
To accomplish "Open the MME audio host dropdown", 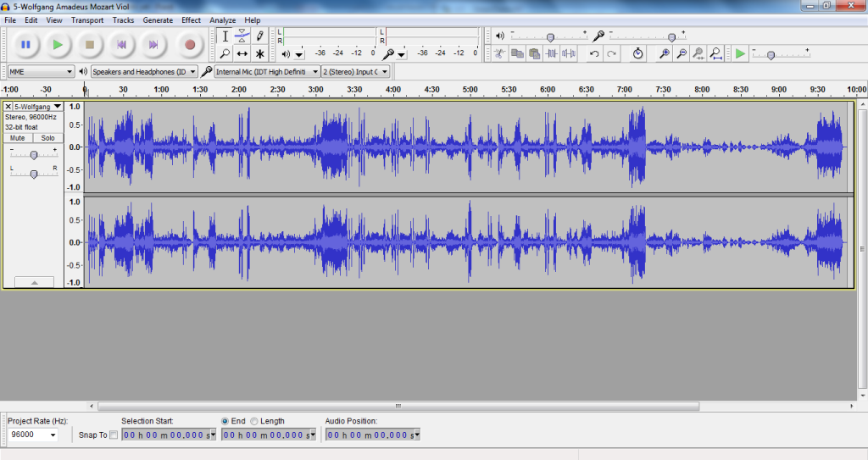I will [x=40, y=72].
